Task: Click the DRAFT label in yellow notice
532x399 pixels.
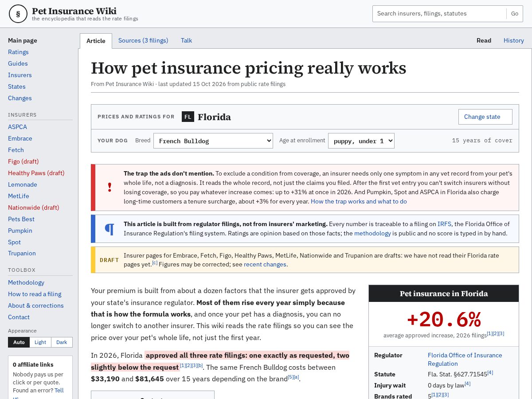Action: (110, 260)
